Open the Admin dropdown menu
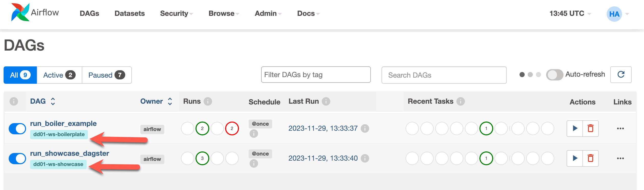The image size is (644, 190). (265, 14)
